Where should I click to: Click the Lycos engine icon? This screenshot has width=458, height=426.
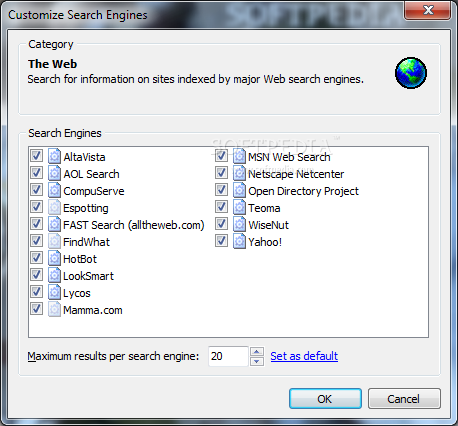click(54, 292)
